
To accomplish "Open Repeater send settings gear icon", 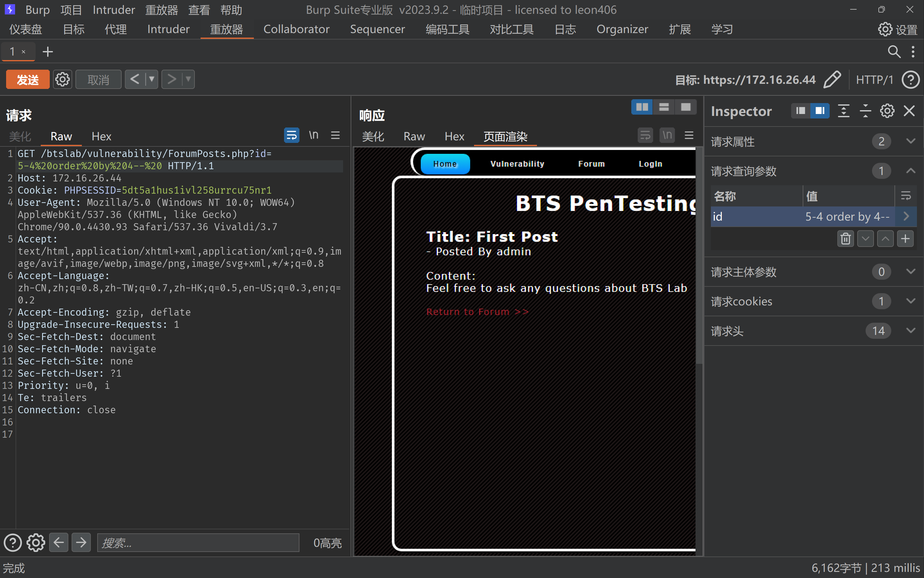I will (62, 80).
